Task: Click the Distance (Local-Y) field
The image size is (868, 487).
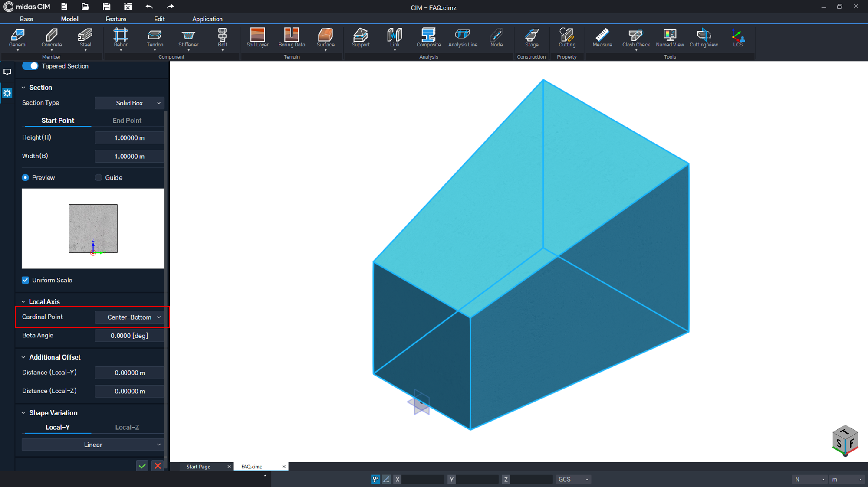Action: (129, 373)
